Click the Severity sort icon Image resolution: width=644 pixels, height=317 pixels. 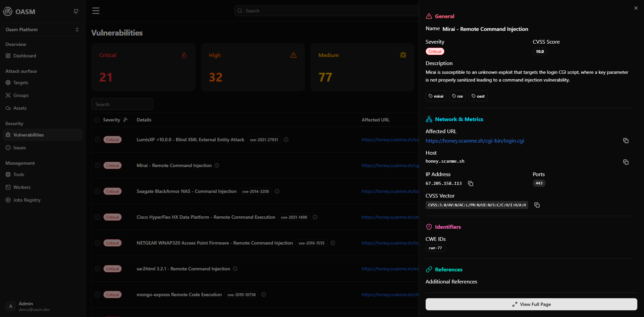[x=125, y=120]
